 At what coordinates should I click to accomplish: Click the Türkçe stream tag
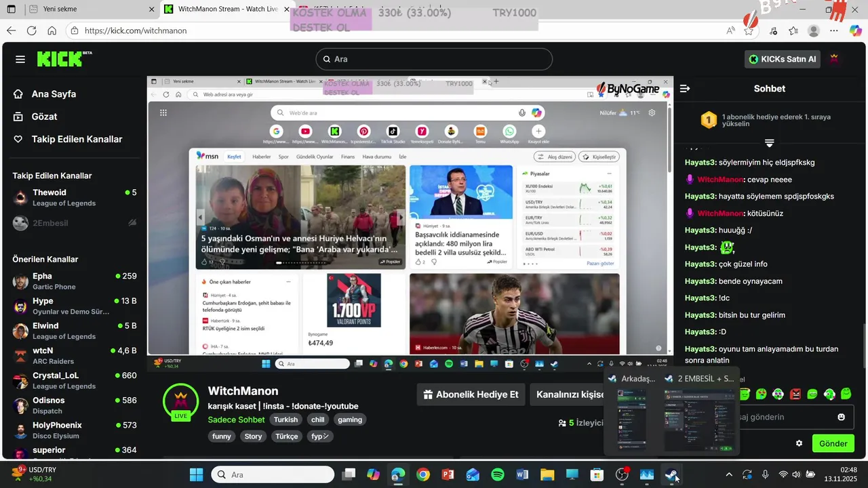point(286,436)
